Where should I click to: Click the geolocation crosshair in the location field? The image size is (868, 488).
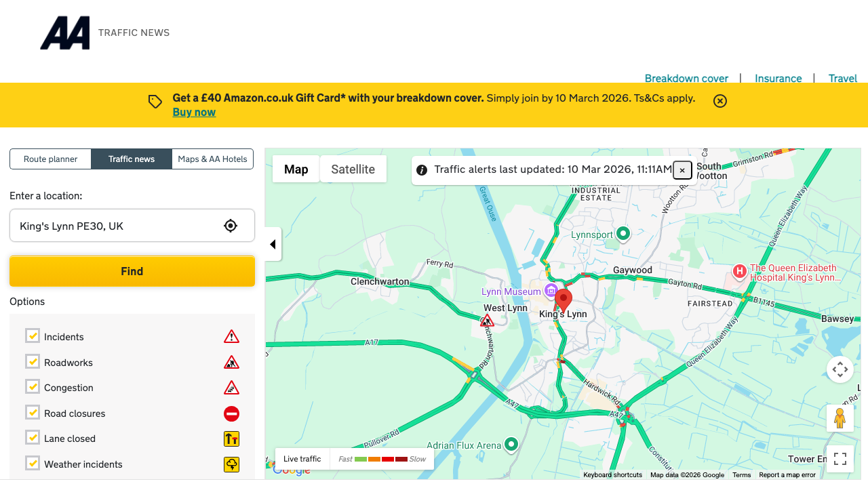(x=231, y=225)
